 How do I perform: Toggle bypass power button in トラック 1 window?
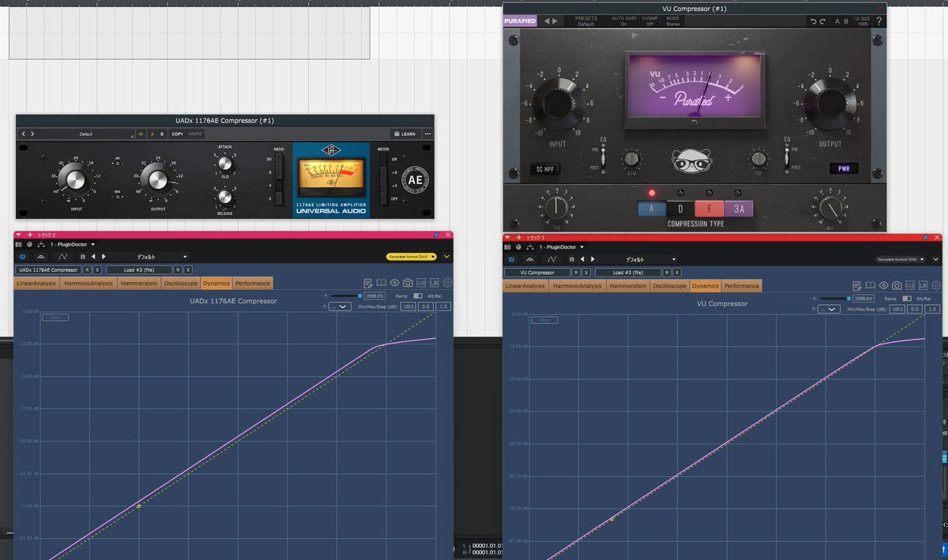tap(511, 259)
